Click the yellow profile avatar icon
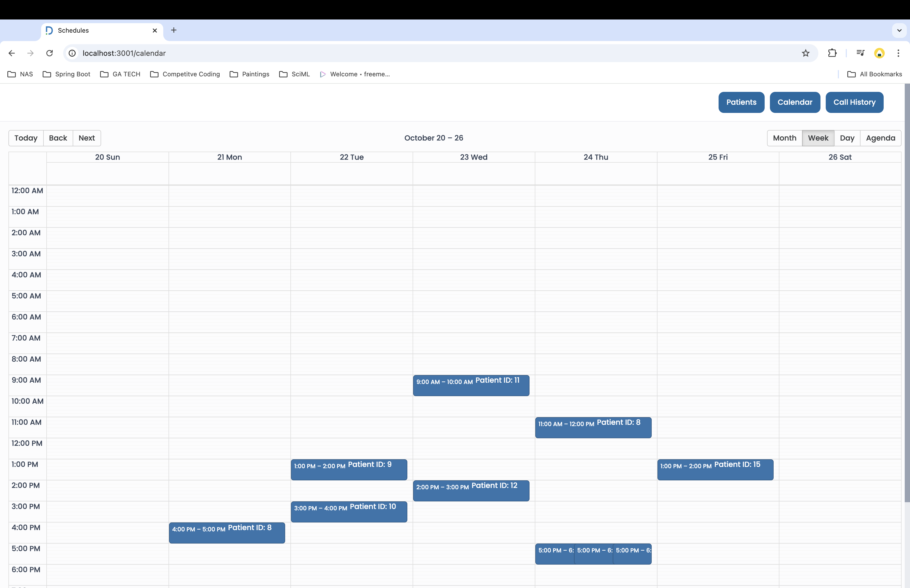The image size is (910, 588). (879, 53)
